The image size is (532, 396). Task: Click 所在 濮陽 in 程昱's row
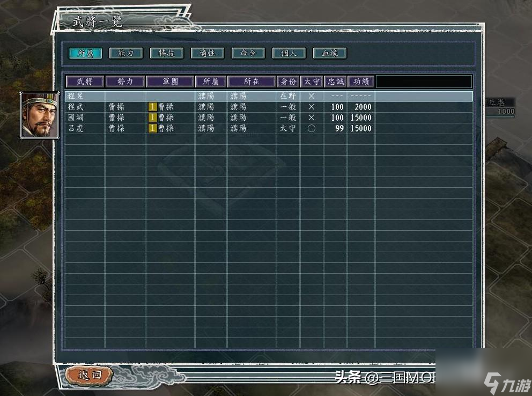239,96
